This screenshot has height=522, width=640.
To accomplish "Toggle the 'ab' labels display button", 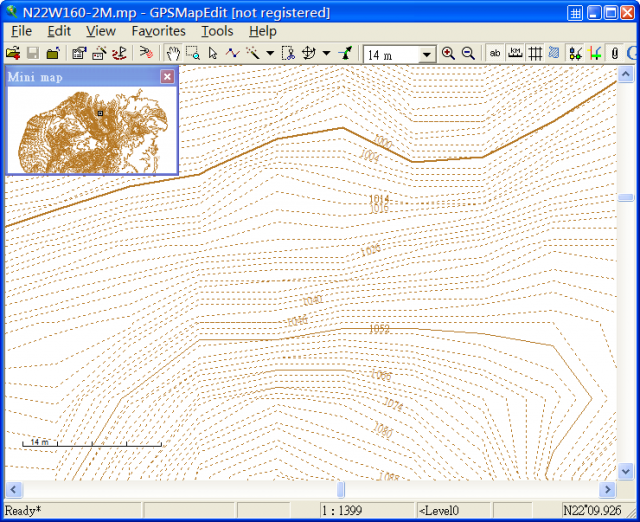I will pos(495,53).
